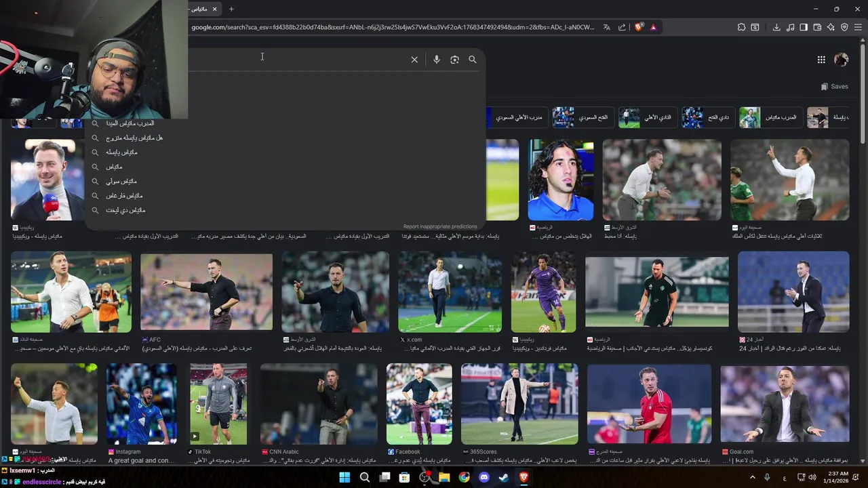Open Task View on taskbar

coord(384,477)
